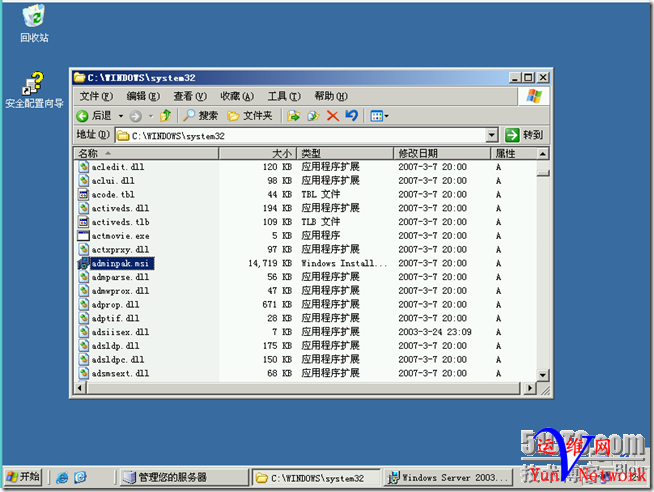Viewport: 654px width, 492px height.
Task: Sort by the Name (名称) column header
Action: click(146, 153)
